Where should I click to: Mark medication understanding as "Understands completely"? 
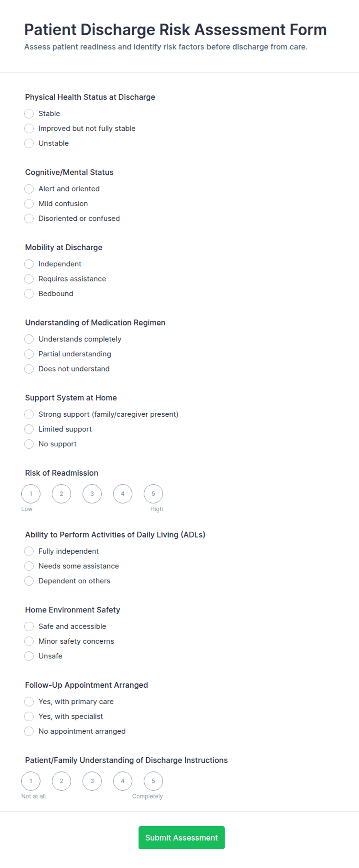click(29, 339)
